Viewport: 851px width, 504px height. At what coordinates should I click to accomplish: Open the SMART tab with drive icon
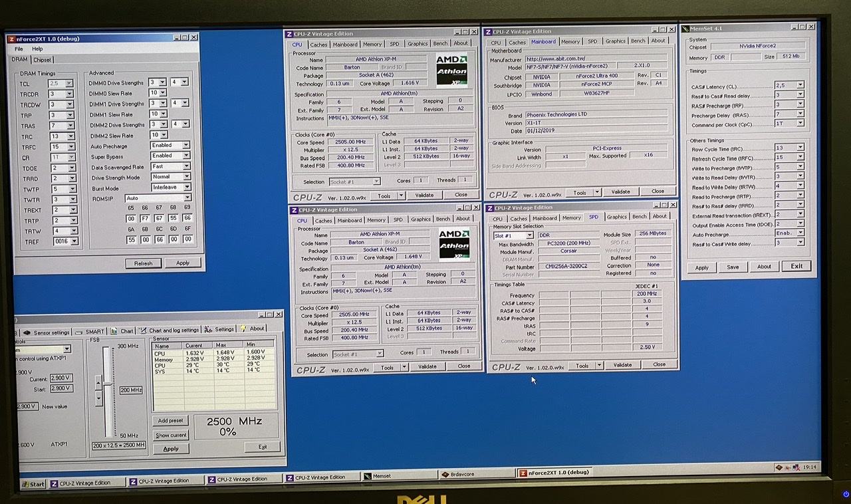click(90, 331)
